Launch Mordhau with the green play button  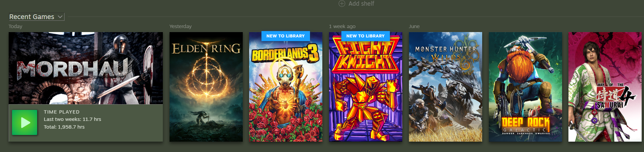tap(24, 123)
